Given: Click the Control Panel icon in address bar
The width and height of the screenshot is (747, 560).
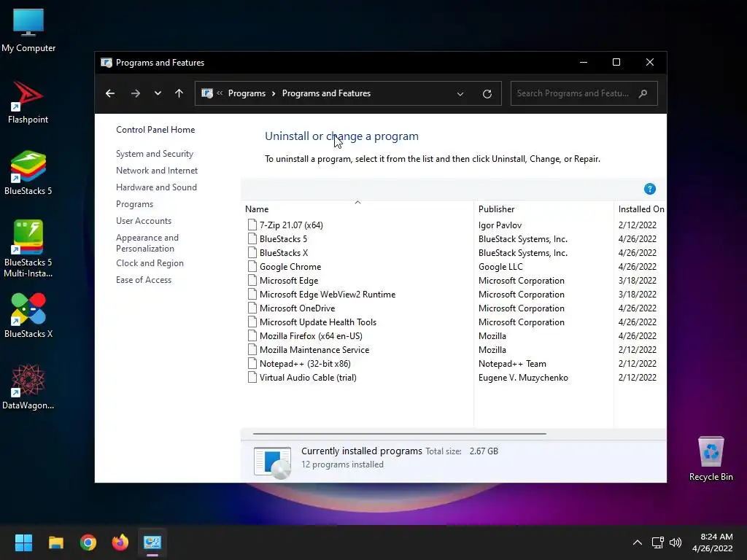Looking at the screenshot, I should pyautogui.click(x=207, y=93).
